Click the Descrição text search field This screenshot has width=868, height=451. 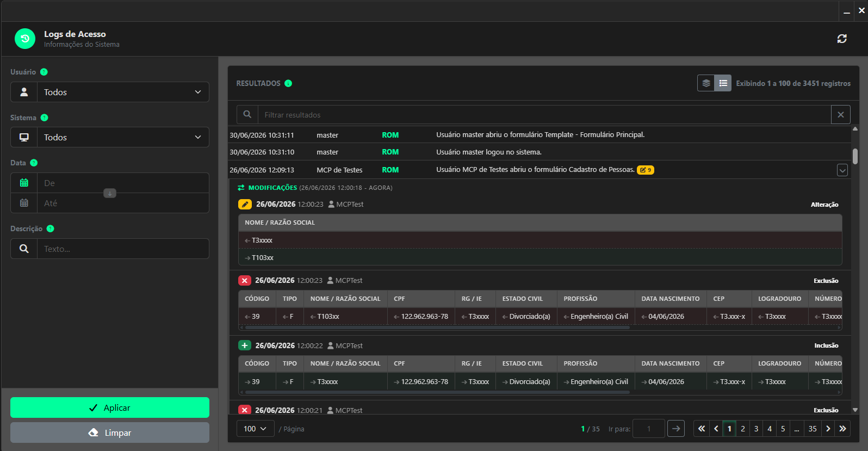(123, 249)
